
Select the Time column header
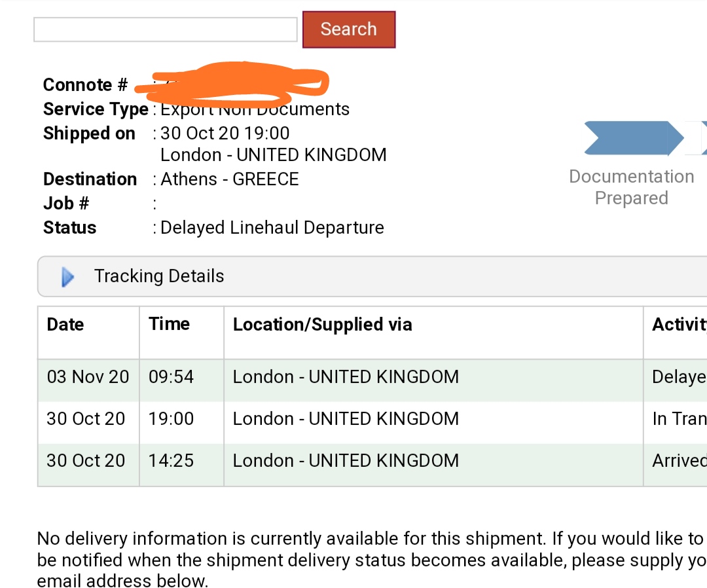[169, 324]
